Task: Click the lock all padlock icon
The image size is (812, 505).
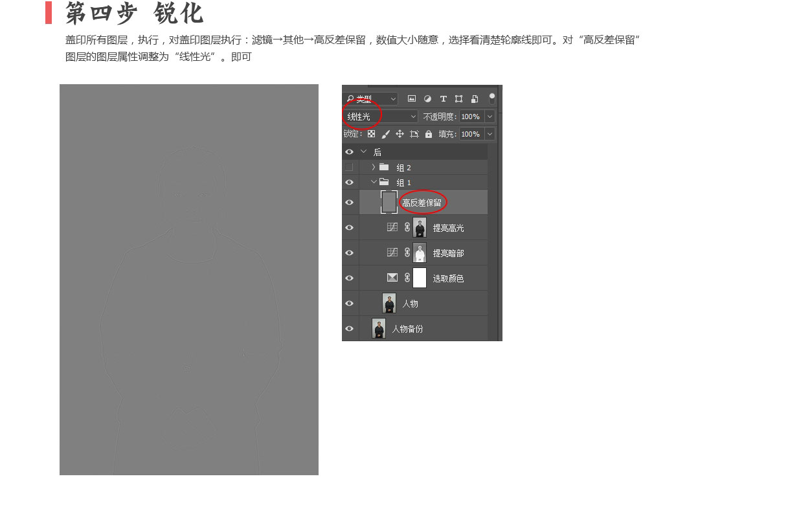Action: pyautogui.click(x=429, y=134)
